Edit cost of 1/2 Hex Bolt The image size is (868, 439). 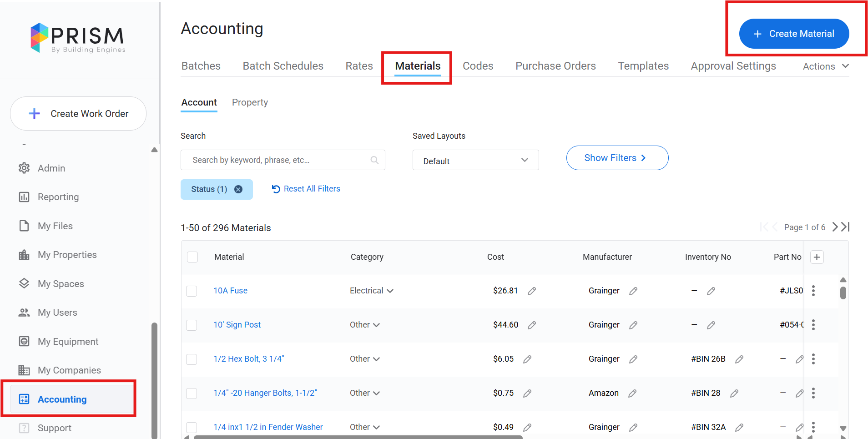click(527, 359)
